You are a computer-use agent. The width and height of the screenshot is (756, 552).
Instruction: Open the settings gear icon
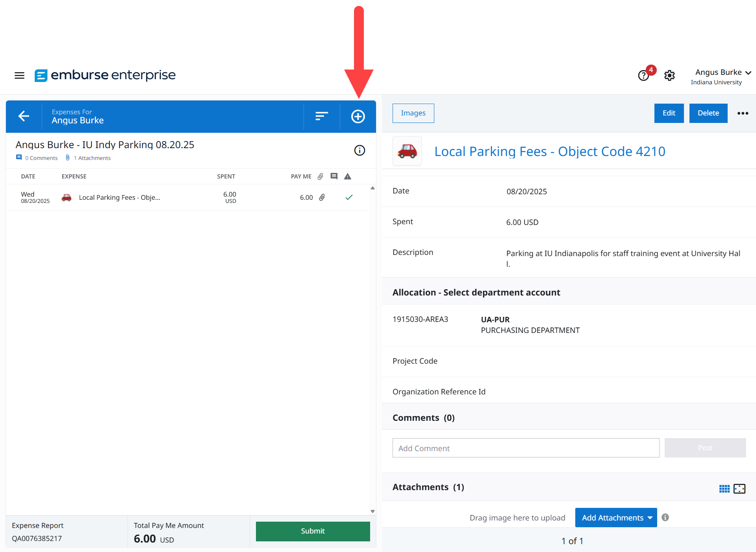point(669,75)
